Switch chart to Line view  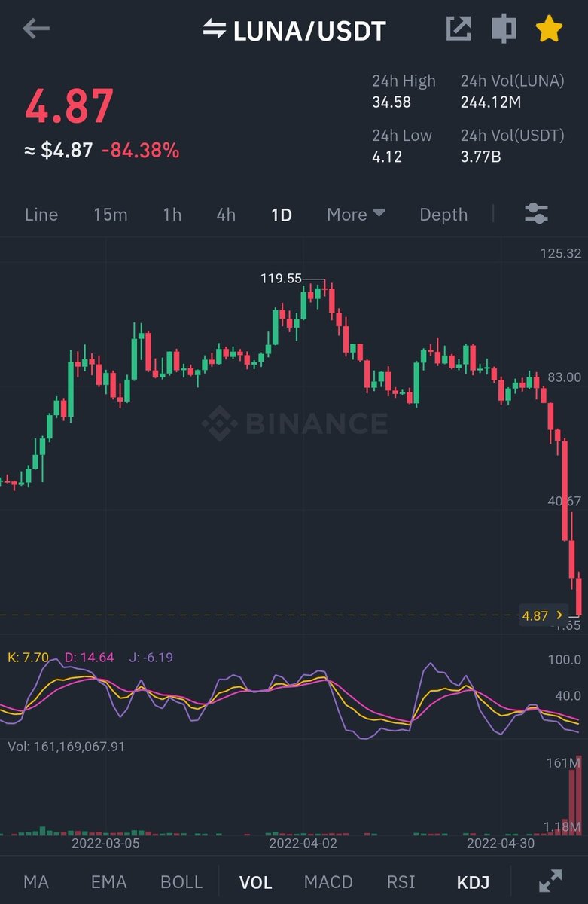(41, 215)
